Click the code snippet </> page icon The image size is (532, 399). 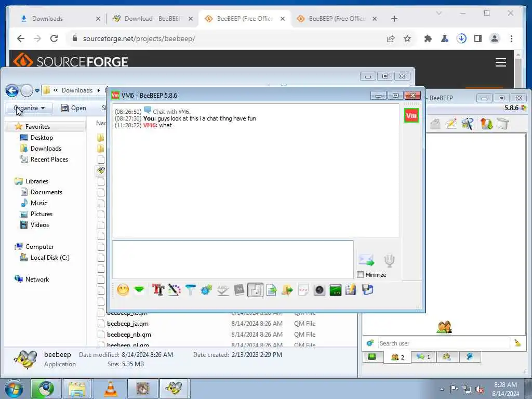303,290
